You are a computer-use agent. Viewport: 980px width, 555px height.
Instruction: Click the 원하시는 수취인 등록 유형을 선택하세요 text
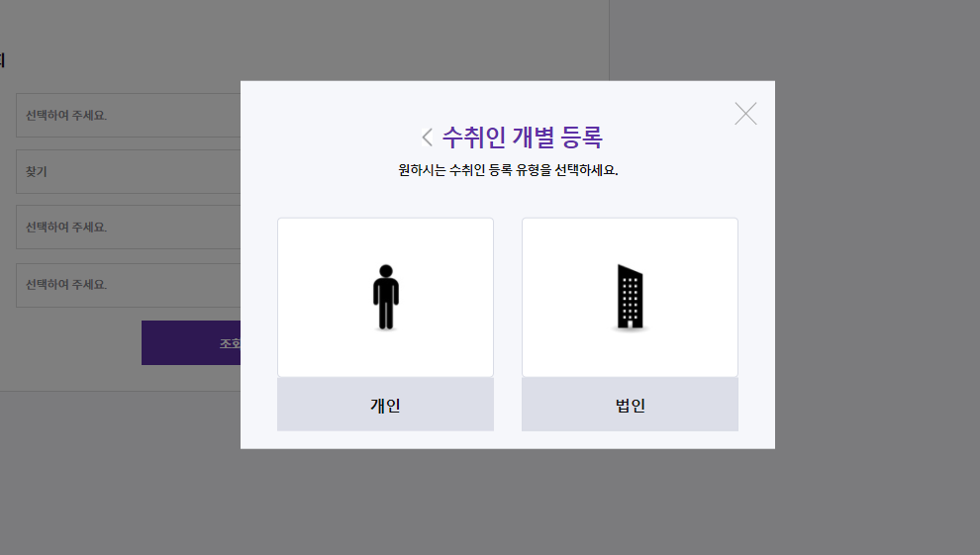508,170
